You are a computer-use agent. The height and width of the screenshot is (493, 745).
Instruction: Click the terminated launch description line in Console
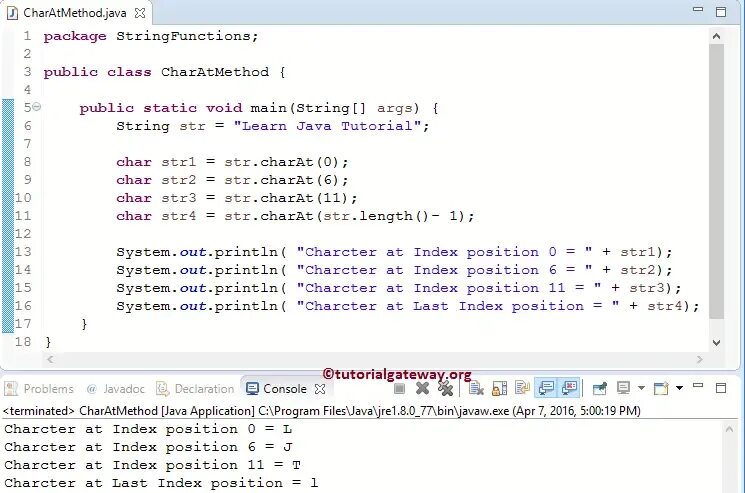[x=322, y=411]
